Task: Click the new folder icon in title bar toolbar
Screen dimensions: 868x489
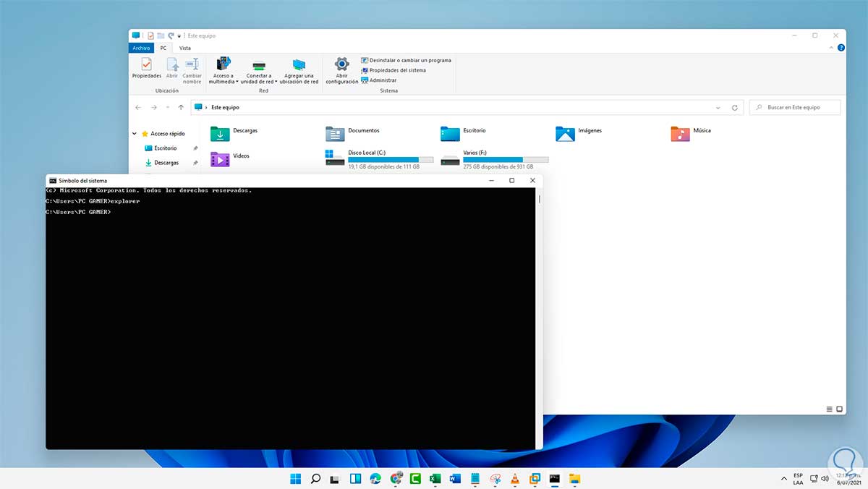Action: (x=161, y=35)
